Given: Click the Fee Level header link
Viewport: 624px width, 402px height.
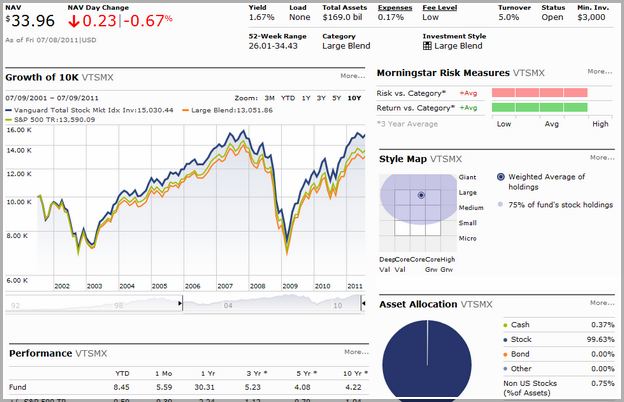Looking at the screenshot, I should [439, 8].
